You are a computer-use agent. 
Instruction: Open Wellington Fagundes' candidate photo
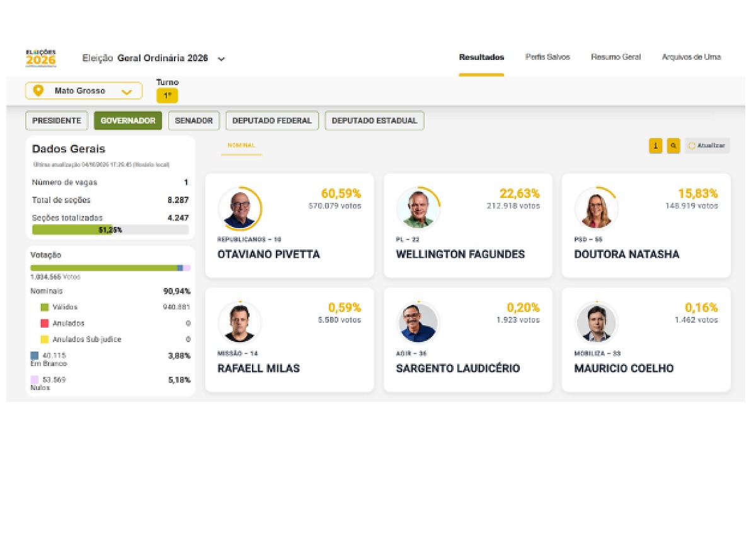418,209
